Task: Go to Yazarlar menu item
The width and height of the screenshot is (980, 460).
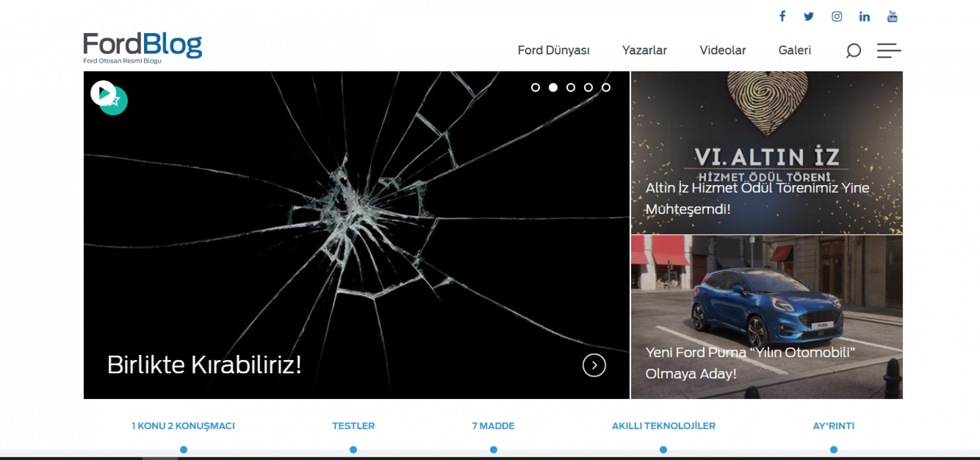Action: tap(644, 50)
